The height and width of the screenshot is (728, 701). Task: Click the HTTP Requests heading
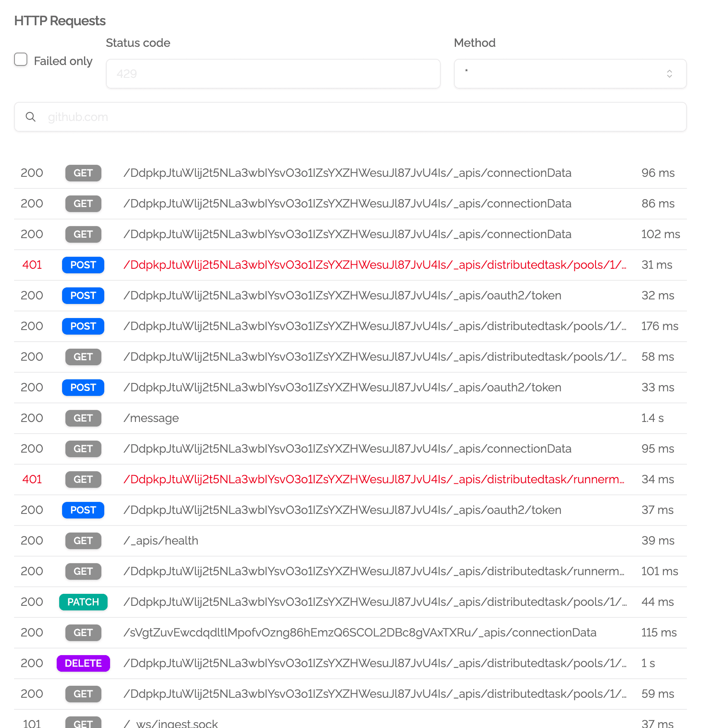[60, 20]
